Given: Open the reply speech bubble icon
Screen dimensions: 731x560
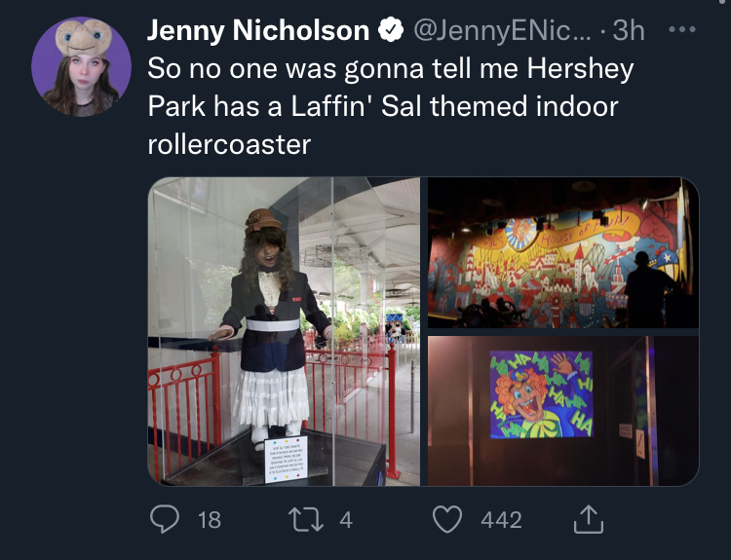Looking at the screenshot, I should coord(165,519).
